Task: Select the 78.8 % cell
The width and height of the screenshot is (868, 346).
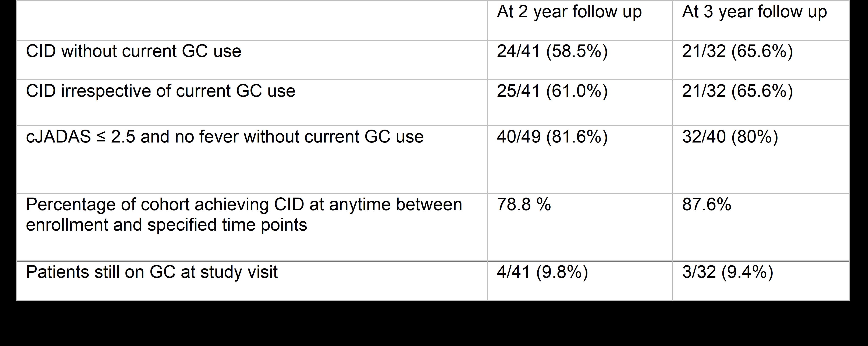Action: tap(524, 205)
